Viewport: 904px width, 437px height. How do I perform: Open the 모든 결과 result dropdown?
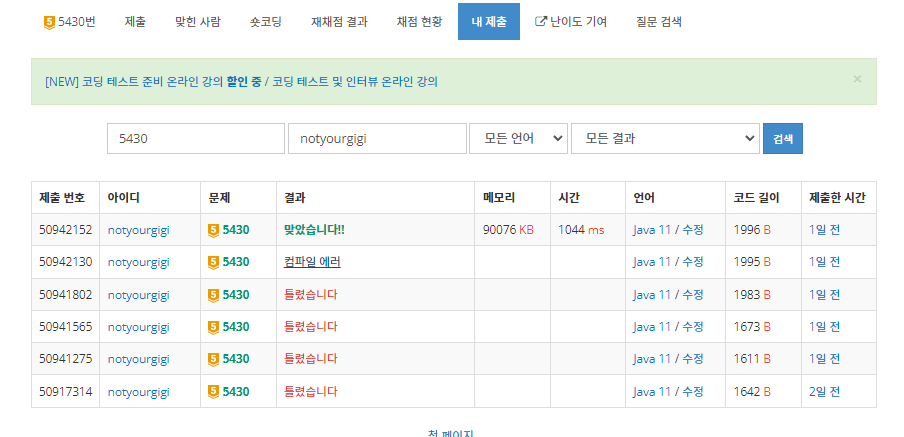665,138
